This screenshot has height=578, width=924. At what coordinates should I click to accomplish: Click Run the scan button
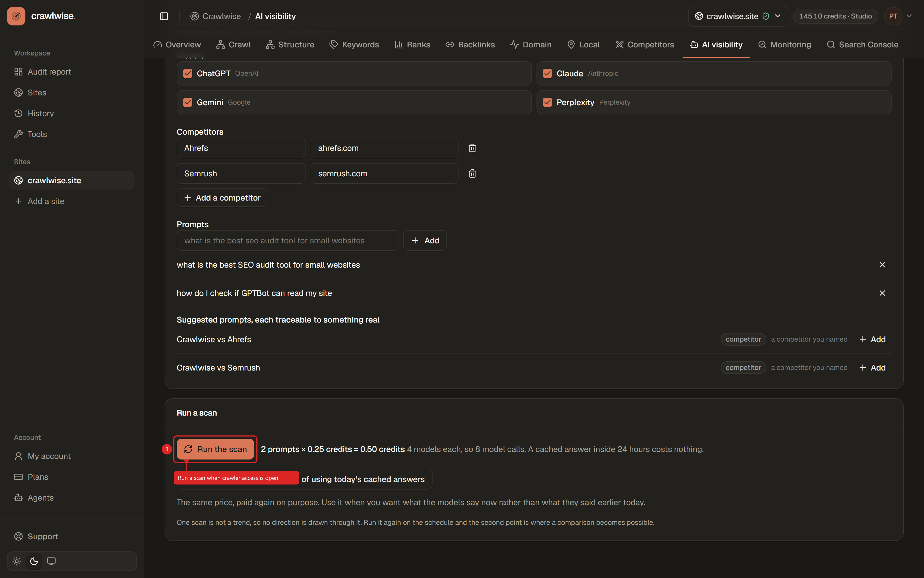click(x=215, y=449)
